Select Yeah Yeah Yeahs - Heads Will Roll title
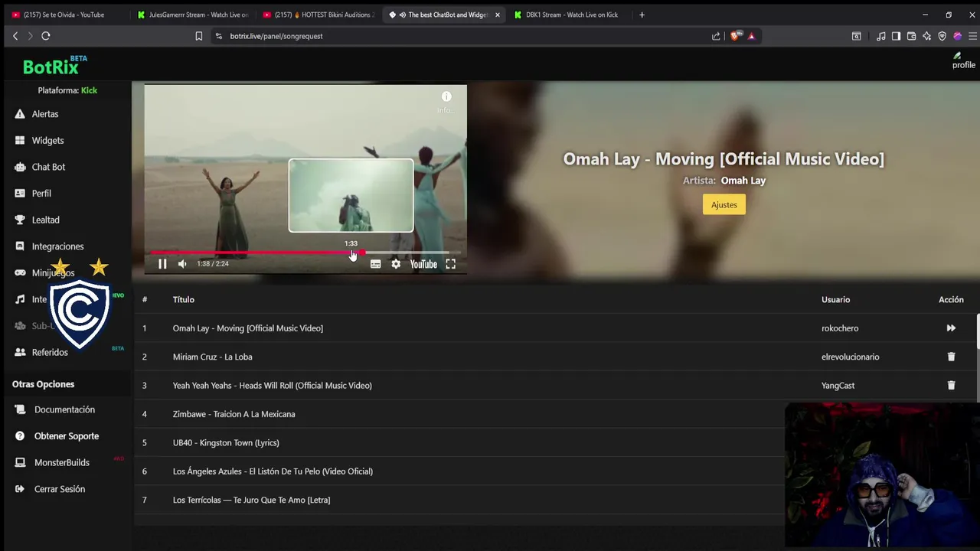 pos(272,386)
